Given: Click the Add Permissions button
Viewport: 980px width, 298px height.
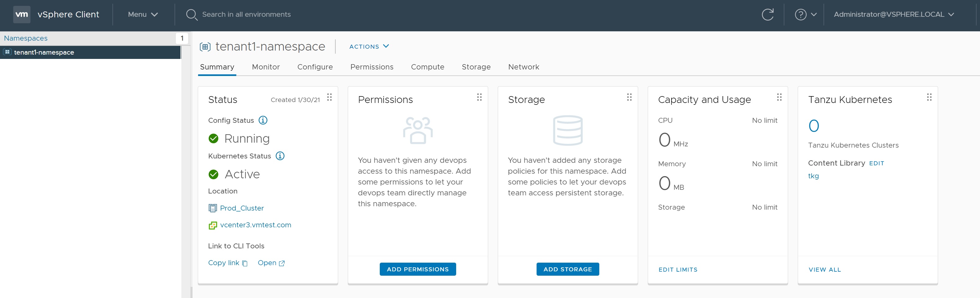Looking at the screenshot, I should point(418,269).
